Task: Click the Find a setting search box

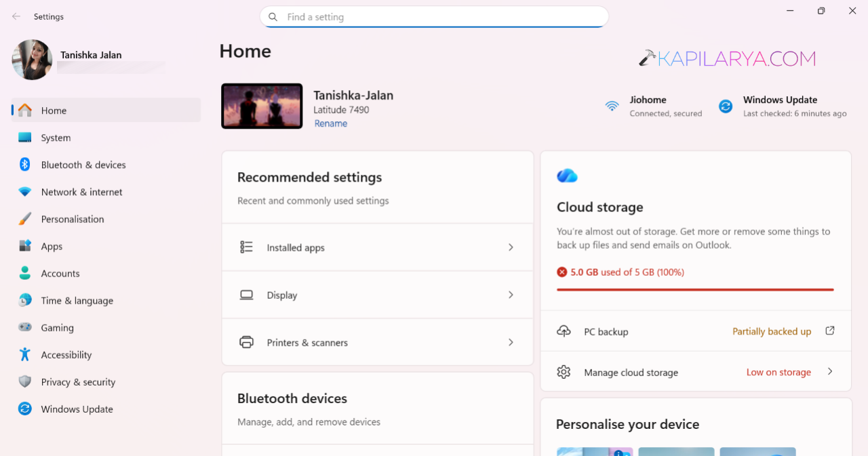Action: pos(434,17)
